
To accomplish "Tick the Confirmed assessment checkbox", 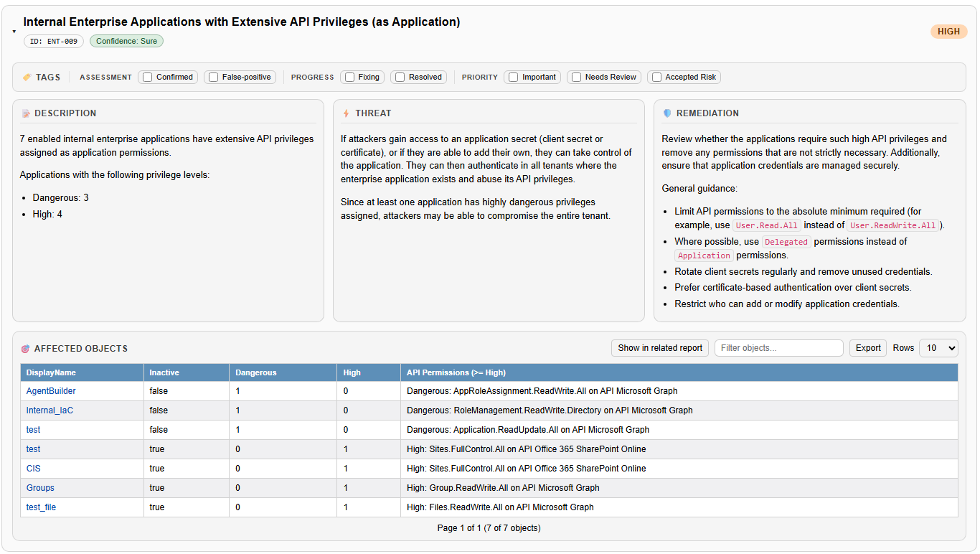I will click(148, 78).
